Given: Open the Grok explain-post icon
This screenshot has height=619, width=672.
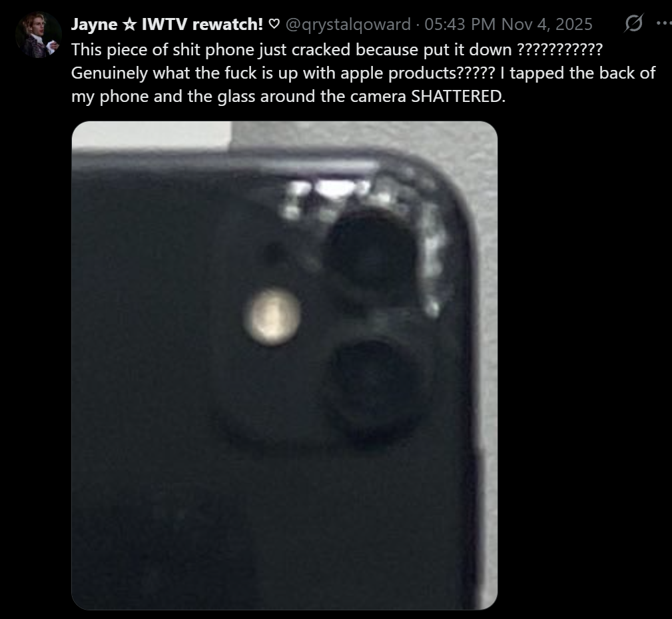Looking at the screenshot, I should tap(633, 23).
